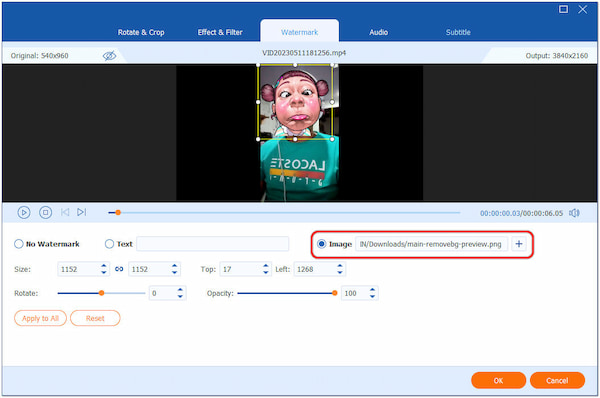Decrease the Rotate angle value
This screenshot has height=398, width=600.
(x=180, y=296)
